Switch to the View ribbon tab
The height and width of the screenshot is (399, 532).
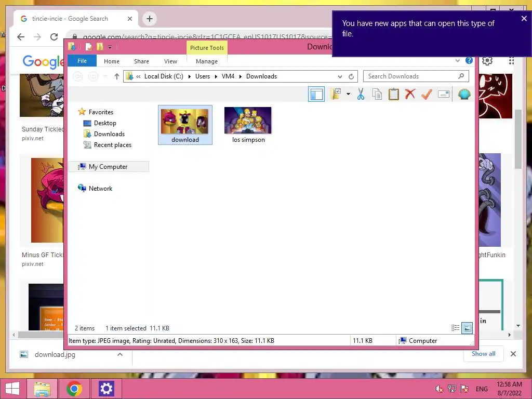click(170, 61)
